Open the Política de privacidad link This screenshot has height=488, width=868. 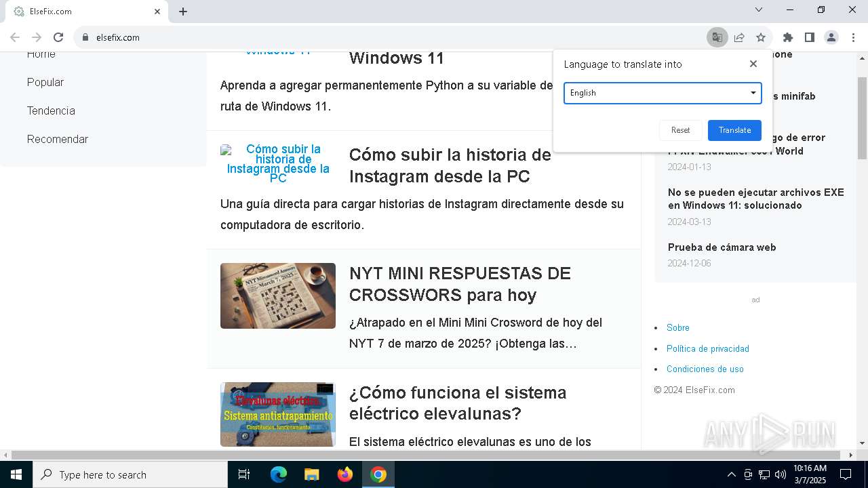pyautogui.click(x=707, y=348)
